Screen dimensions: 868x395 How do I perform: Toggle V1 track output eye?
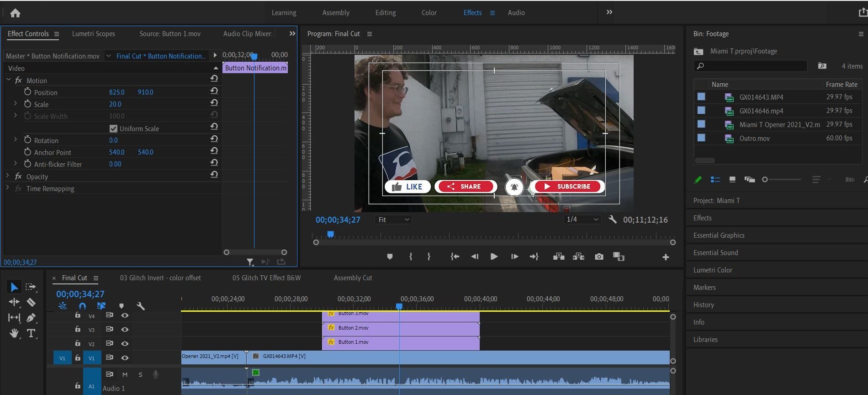pos(125,358)
